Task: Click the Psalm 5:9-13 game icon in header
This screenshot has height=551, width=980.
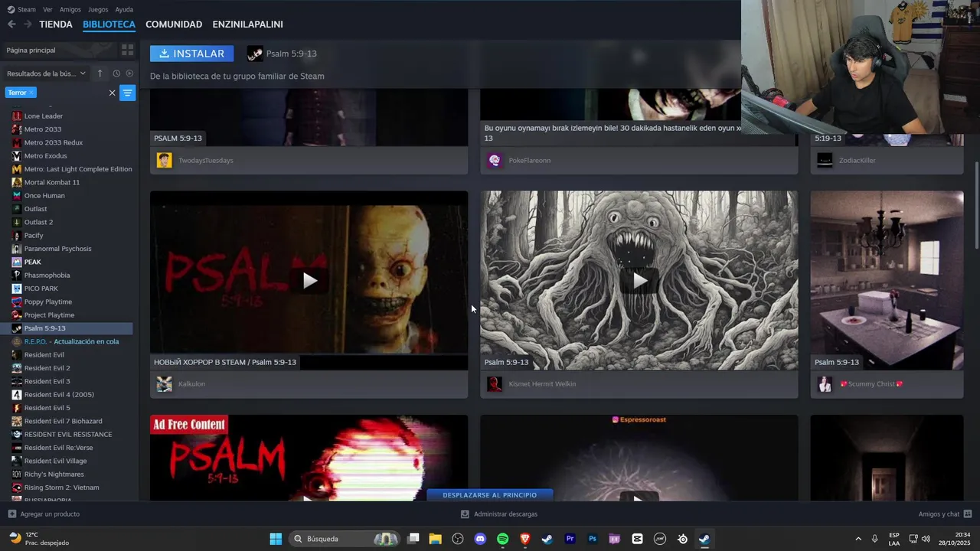Action: (255, 54)
